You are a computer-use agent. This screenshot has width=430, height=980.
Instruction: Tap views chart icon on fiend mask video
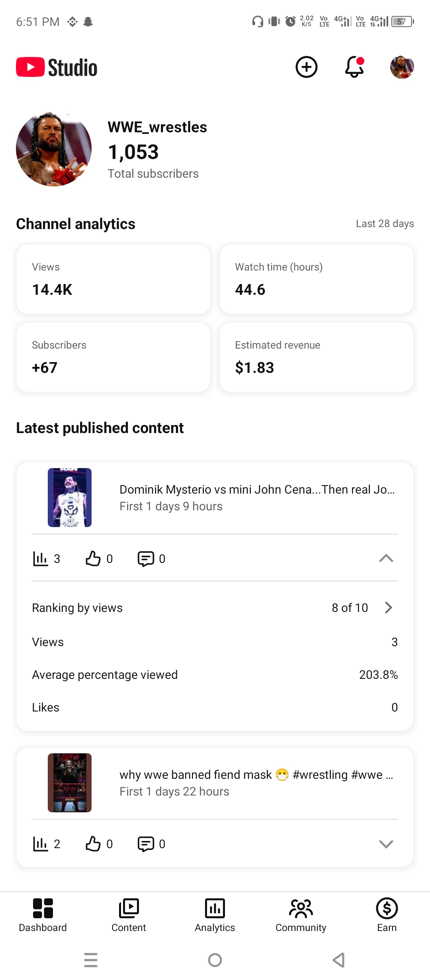pyautogui.click(x=40, y=844)
